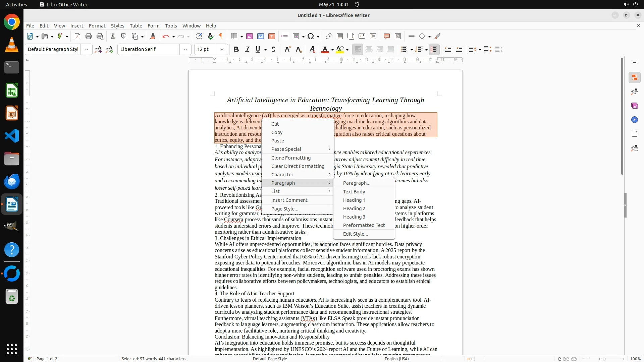Open the sidebar Gallery panel icon
The width and height of the screenshot is (644, 362).
(x=634, y=106)
